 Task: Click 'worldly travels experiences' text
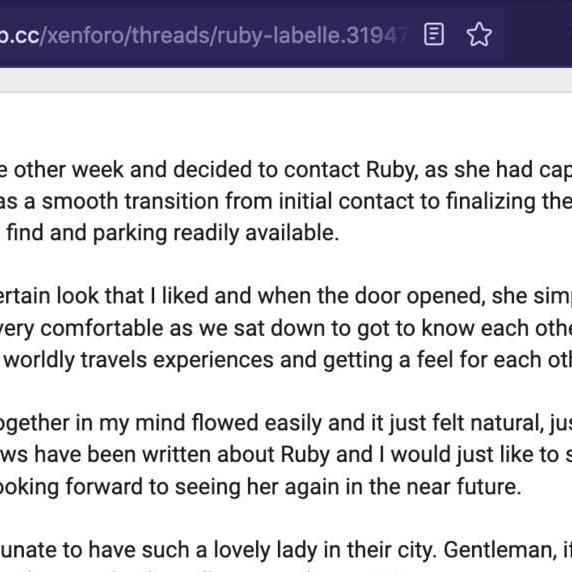139,360
